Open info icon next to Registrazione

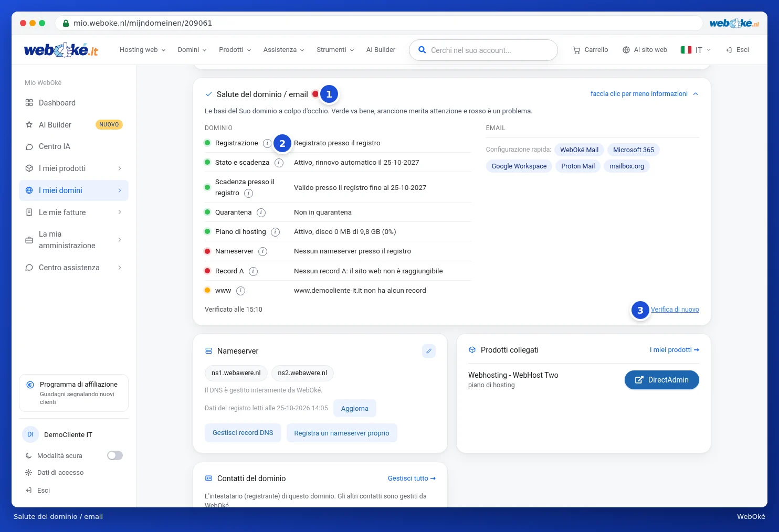pyautogui.click(x=267, y=143)
